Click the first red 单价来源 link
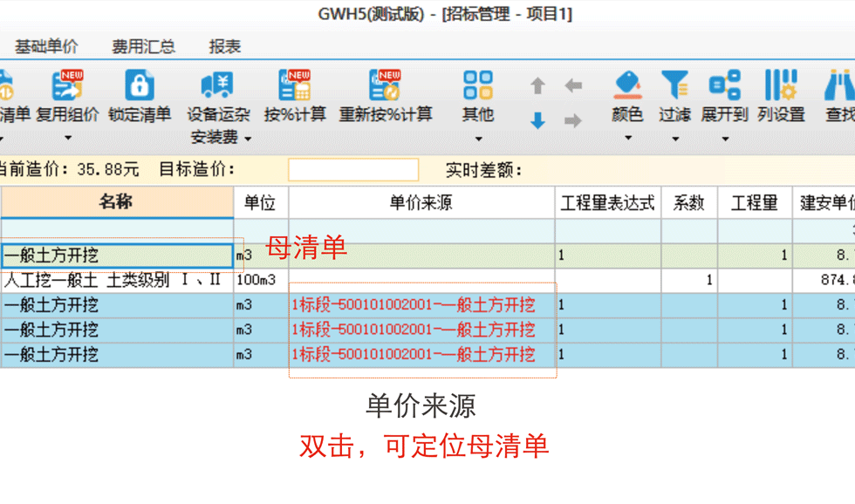 (414, 305)
